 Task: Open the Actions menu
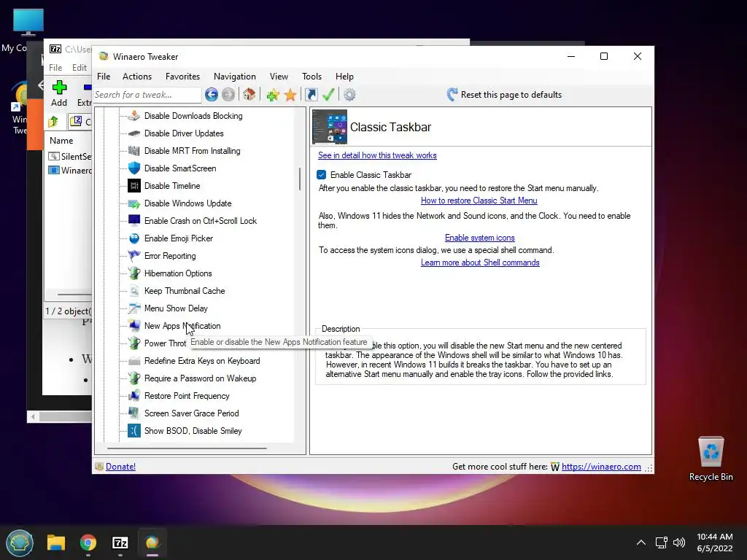tap(137, 76)
